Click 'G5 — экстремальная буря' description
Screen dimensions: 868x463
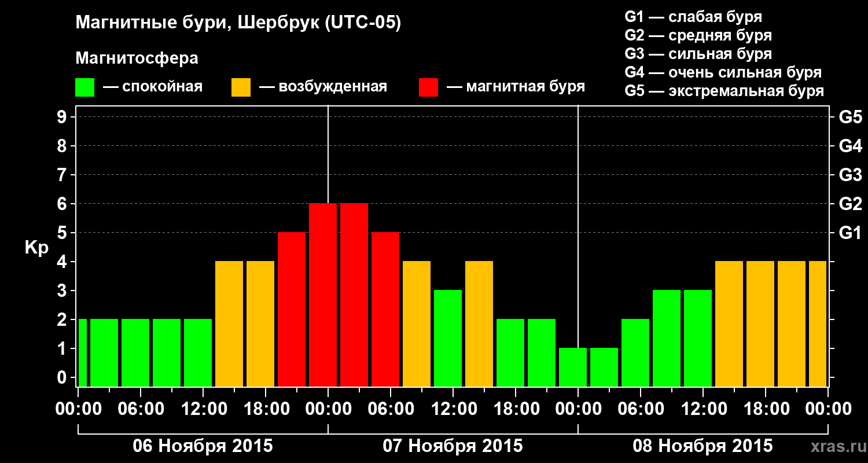724,91
